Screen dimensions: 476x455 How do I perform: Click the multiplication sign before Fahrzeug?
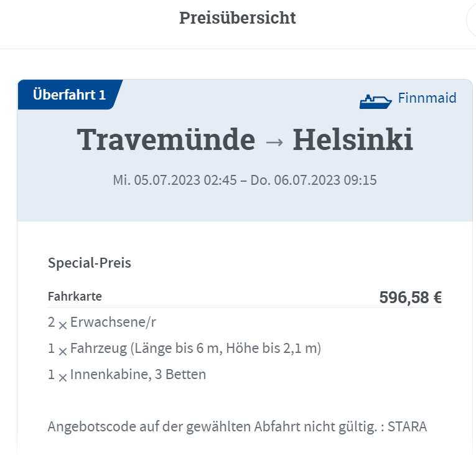(62, 350)
